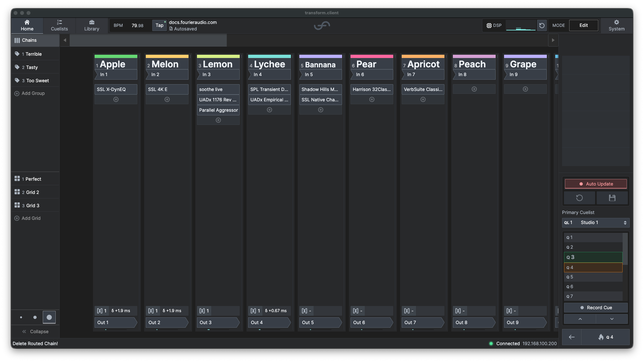Click the DSP chip icon
Image resolution: width=644 pixels, height=362 pixels.
pyautogui.click(x=489, y=25)
